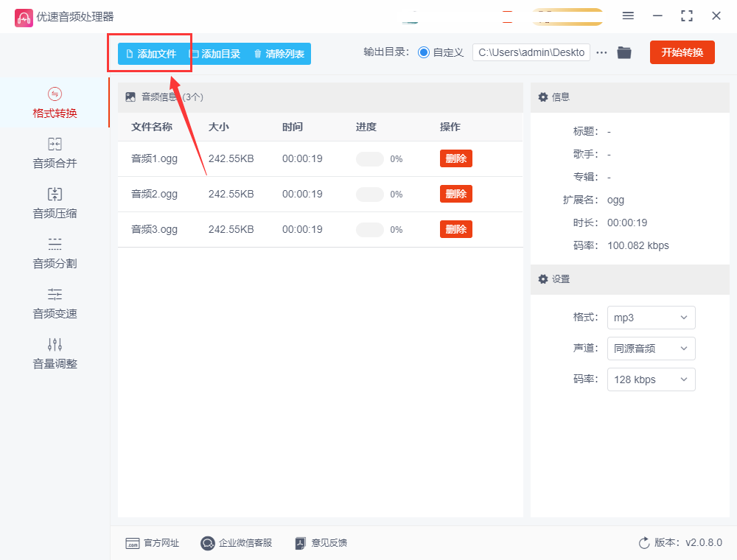Click the 意见反馈 feedback document icon
Screen dimensions: 737x560
click(301, 544)
